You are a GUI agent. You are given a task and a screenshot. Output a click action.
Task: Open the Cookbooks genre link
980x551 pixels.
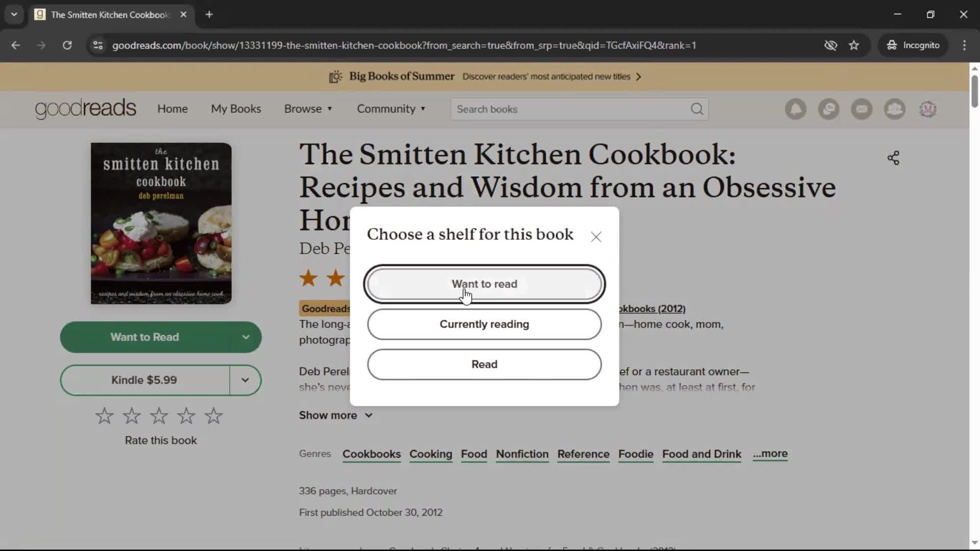pyautogui.click(x=372, y=454)
